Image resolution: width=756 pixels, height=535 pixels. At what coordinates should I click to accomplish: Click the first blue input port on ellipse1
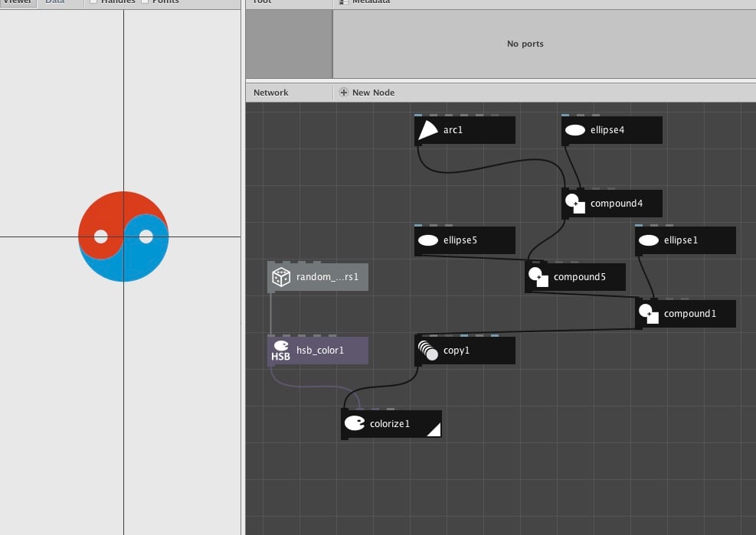coord(639,225)
